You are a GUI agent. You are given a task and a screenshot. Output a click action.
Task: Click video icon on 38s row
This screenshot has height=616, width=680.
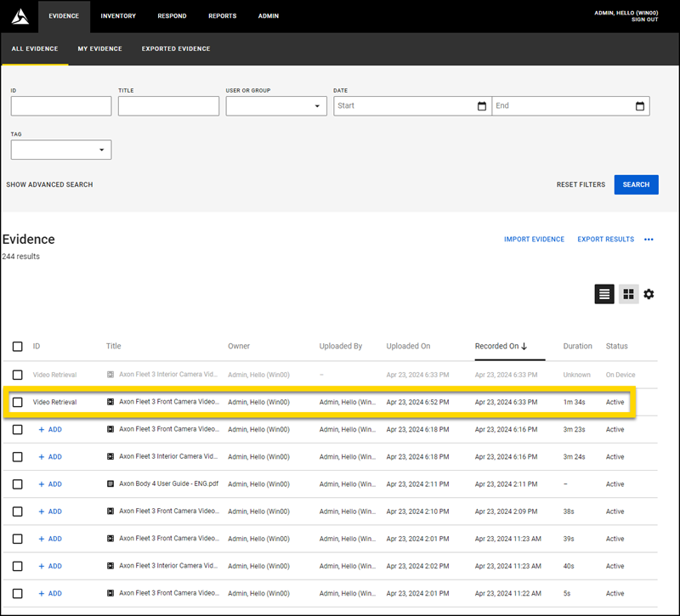110,511
